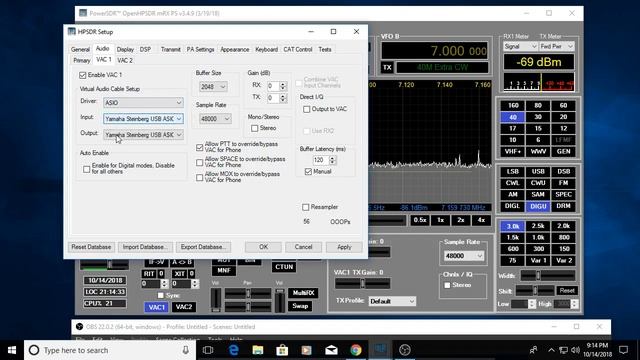Open Windows Start menu
640x360 pixels.
[12, 350]
